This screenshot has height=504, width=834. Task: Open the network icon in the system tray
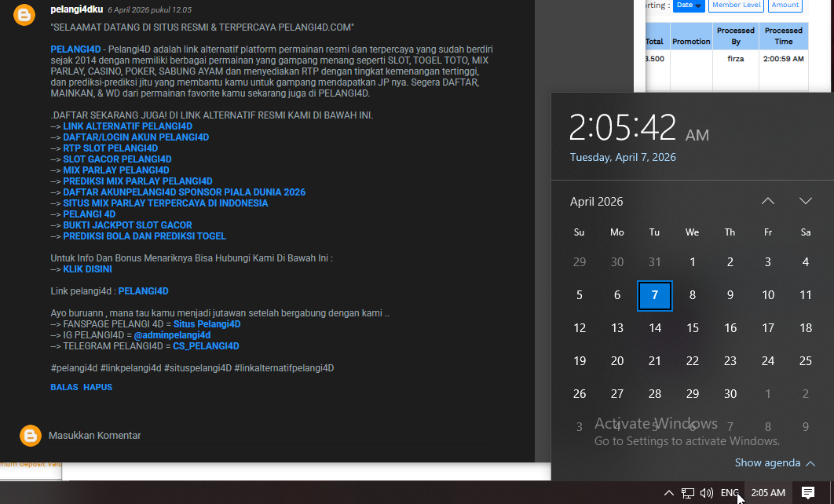(688, 493)
